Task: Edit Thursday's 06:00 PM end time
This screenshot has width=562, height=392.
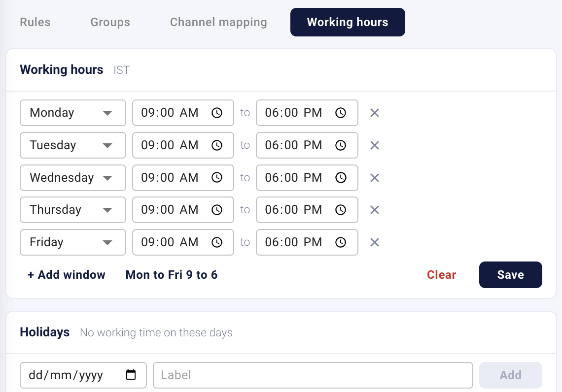Action: (x=307, y=210)
